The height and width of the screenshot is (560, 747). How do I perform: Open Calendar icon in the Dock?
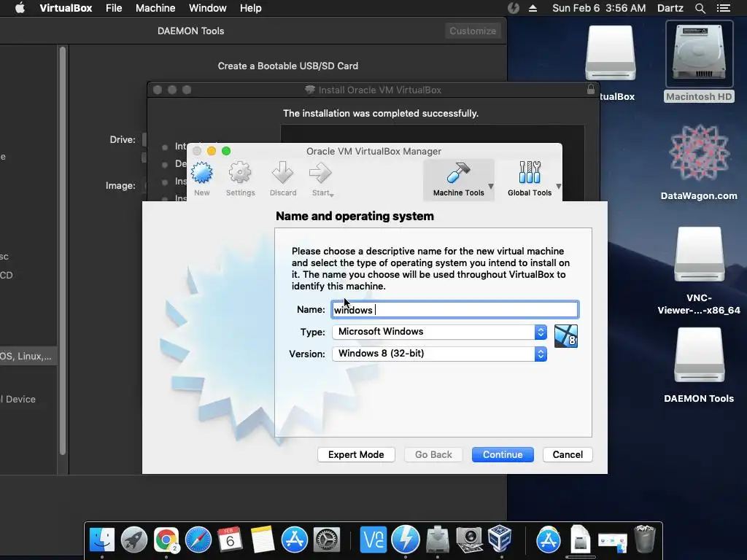click(230, 540)
